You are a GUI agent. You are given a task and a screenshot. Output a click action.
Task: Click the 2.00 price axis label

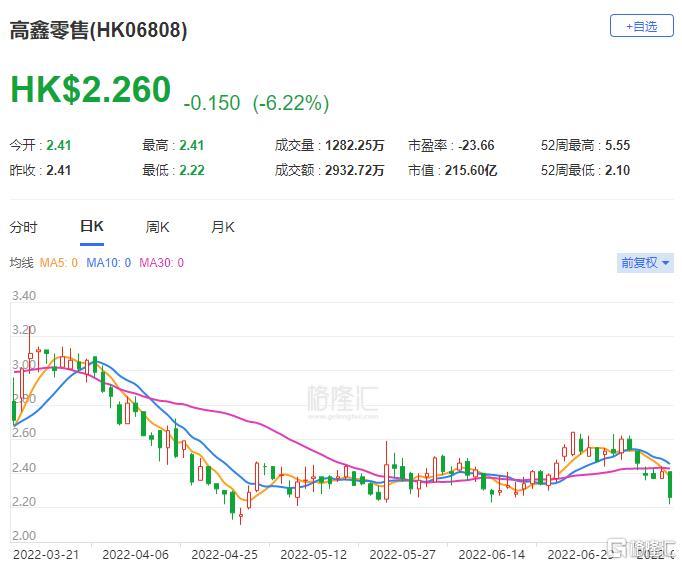(x=24, y=536)
